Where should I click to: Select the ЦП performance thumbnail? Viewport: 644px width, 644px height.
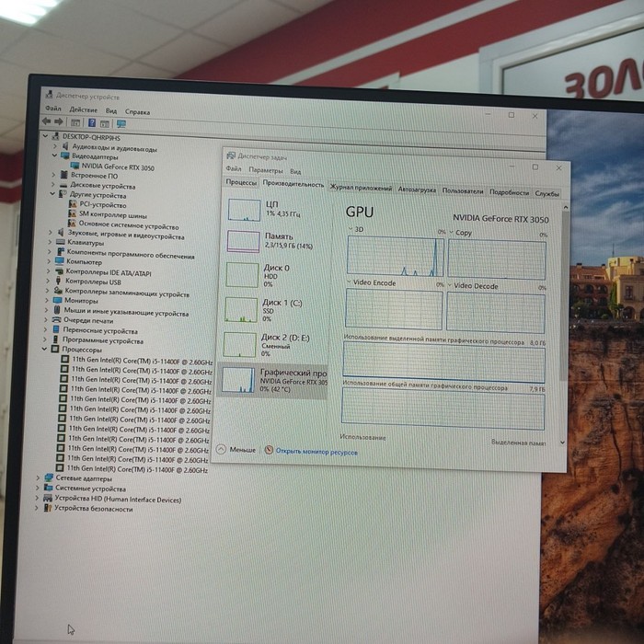coord(244,210)
